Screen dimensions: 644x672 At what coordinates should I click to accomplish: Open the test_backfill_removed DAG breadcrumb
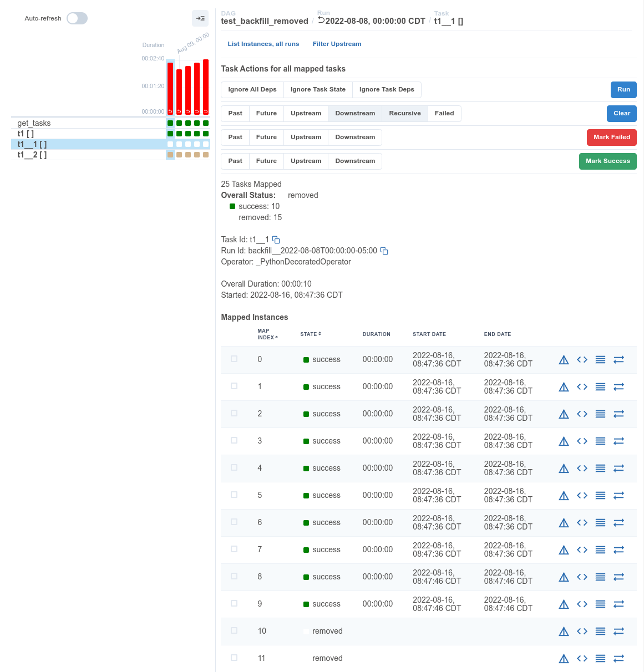265,21
